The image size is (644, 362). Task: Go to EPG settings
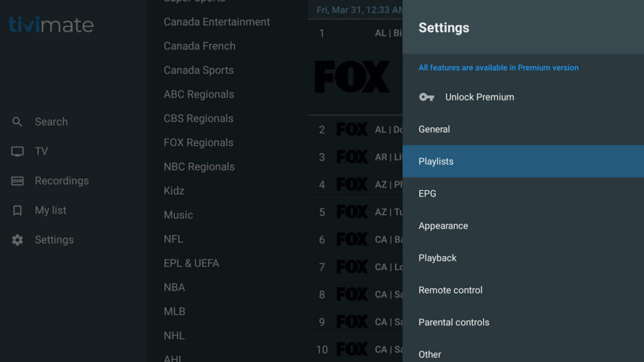pyautogui.click(x=427, y=194)
